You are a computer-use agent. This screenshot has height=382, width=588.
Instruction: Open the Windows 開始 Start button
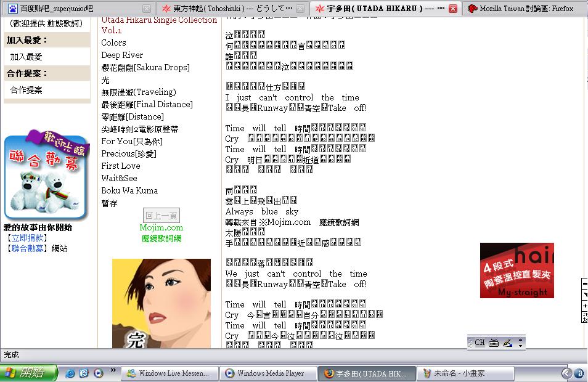pyautogui.click(x=29, y=373)
